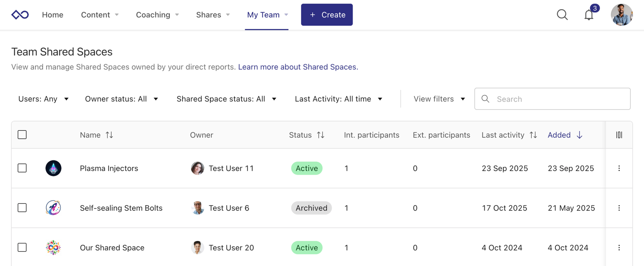Open the View filters dropdown
The image size is (644, 266).
tap(438, 99)
